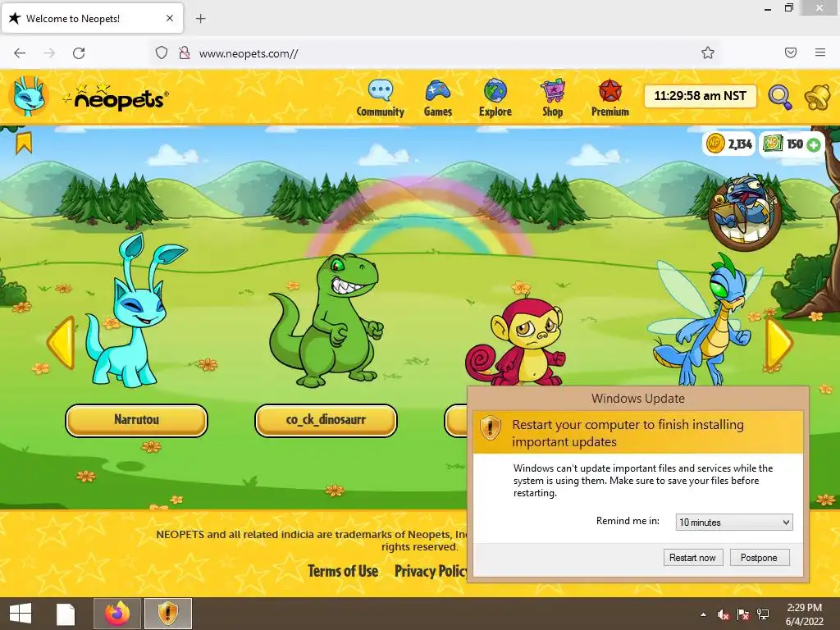Click the blank document taskbar icon
Viewport: 840px width, 630px height.
(66, 614)
